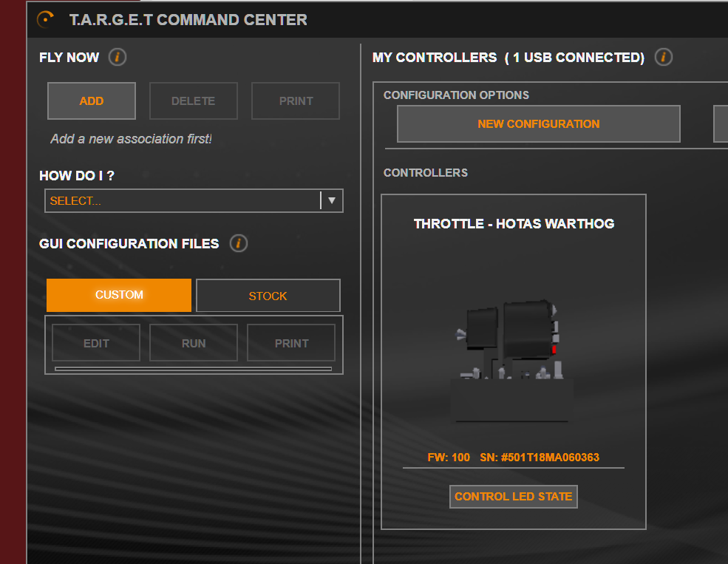Open the Fly Now info icon
728x564 pixels.
118,57
